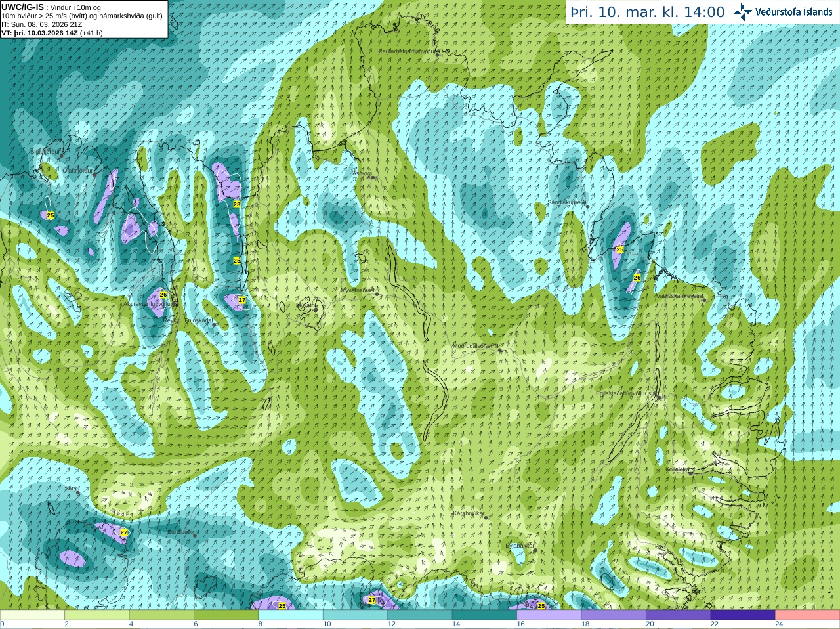Click the Vatnsskarð eystra station label
Viewport: 840px width, 629px height.
680,296
